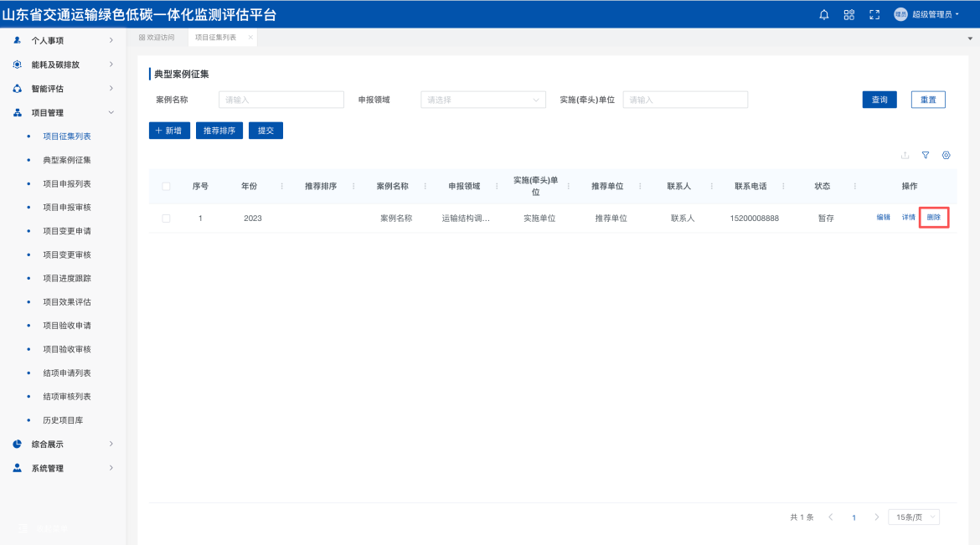Click the 新增 add button
Screen dimensions: 980x545
(x=169, y=131)
